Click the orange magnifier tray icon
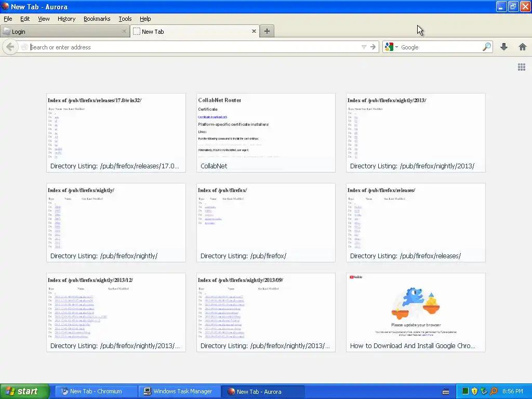The width and height of the screenshot is (532, 399). [494, 391]
